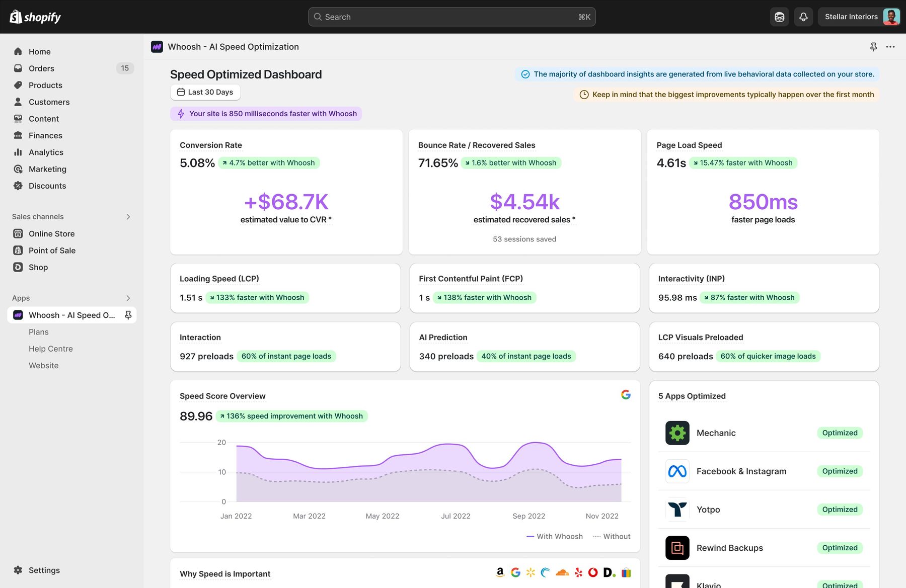Open more actions via the three-dot icon
The width and height of the screenshot is (906, 588).
coord(890,46)
